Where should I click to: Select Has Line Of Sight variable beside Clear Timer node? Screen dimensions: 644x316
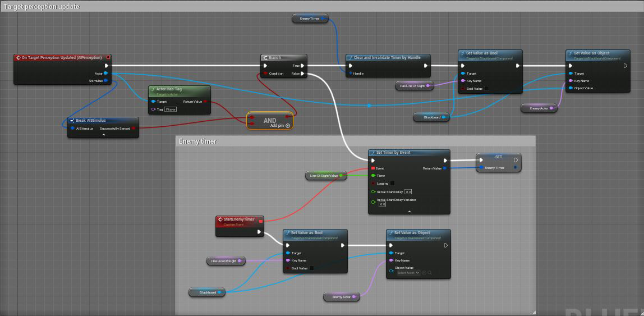point(414,85)
